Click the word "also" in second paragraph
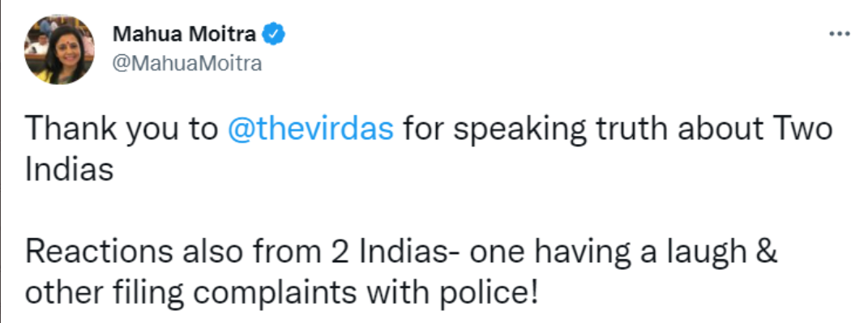Screen dimensions: 868x323 click(212, 253)
